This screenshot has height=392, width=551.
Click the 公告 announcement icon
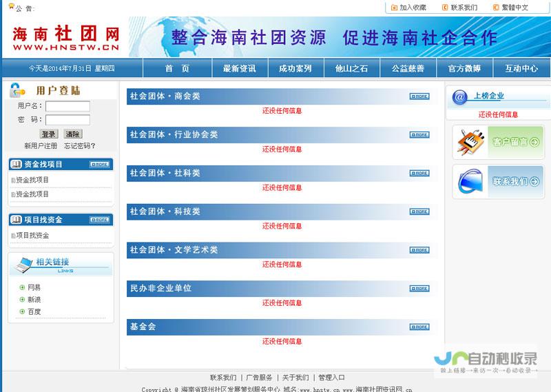click(11, 6)
